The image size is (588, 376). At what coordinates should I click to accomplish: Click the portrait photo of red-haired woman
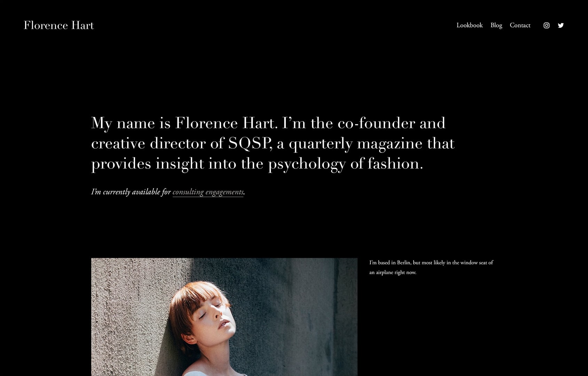click(x=224, y=317)
